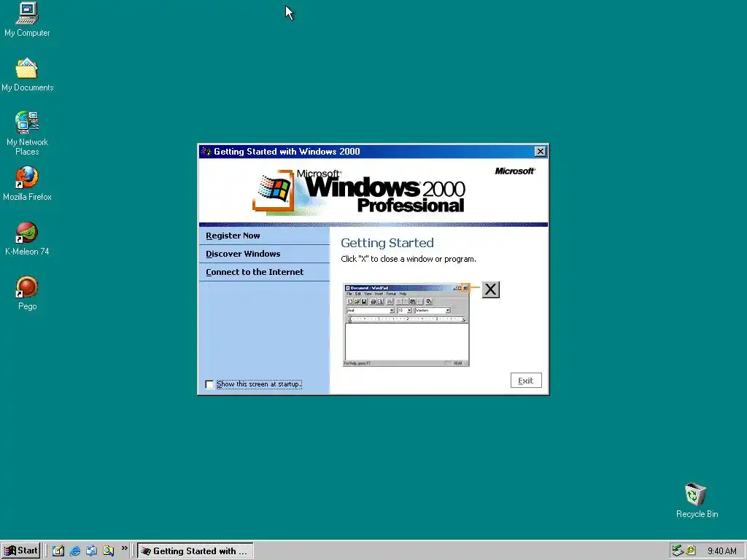Click the Show Desktop quick launch icon

58,551
